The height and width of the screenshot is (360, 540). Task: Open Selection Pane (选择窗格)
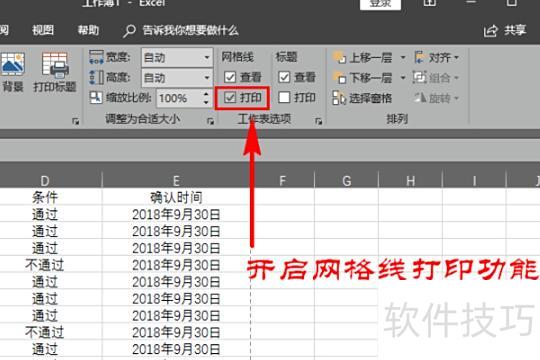(x=362, y=98)
